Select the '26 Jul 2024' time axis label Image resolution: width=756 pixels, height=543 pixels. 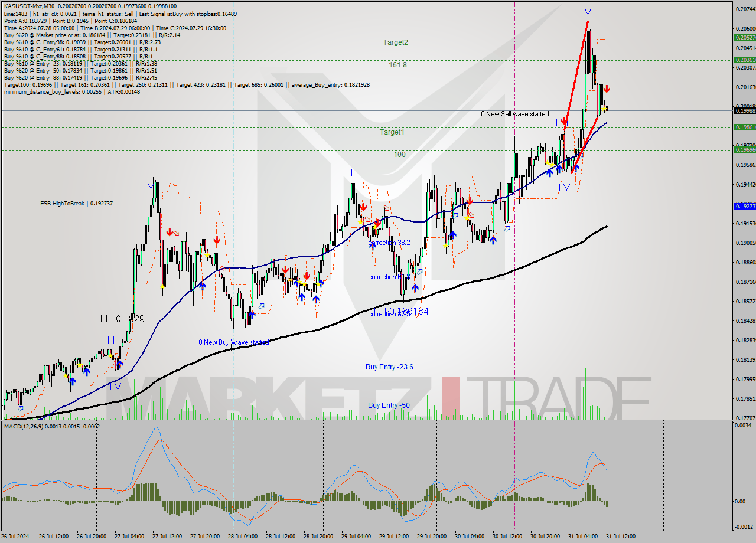[x=16, y=537]
